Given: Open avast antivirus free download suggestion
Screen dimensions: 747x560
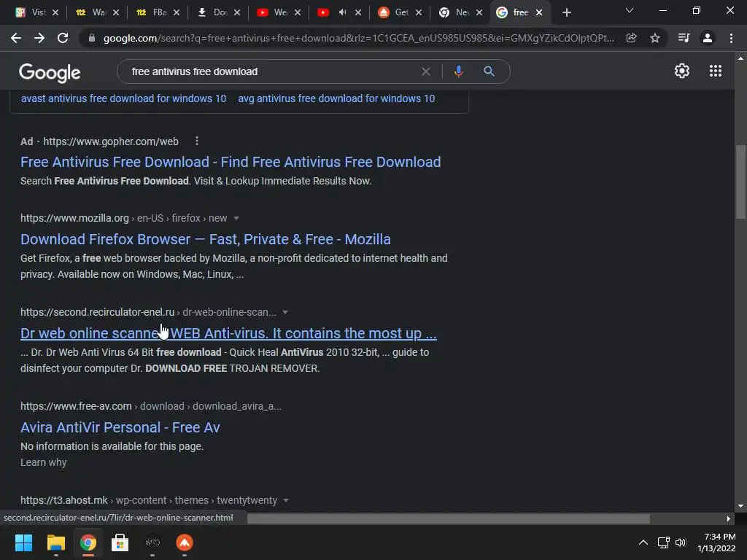Looking at the screenshot, I should 123,98.
